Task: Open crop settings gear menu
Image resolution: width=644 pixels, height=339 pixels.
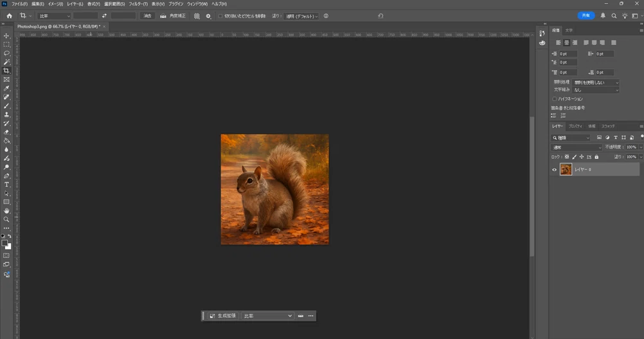Action: (x=208, y=16)
